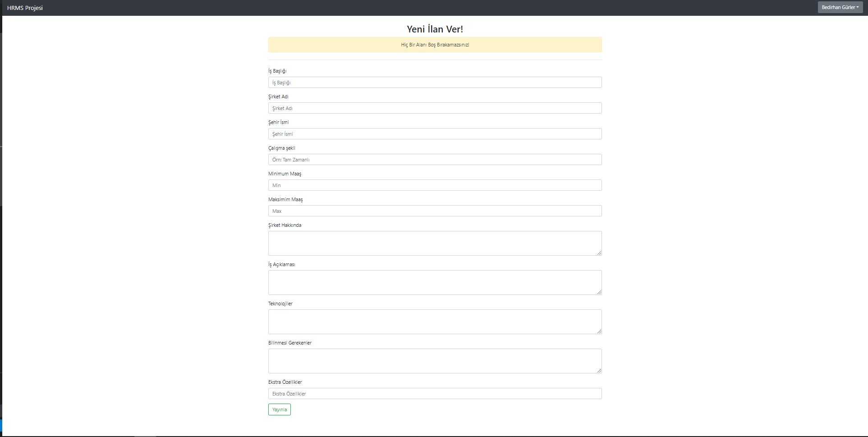Image resolution: width=868 pixels, height=437 pixels.
Task: Open the Bedirhan Gürler user menu
Action: click(840, 7)
